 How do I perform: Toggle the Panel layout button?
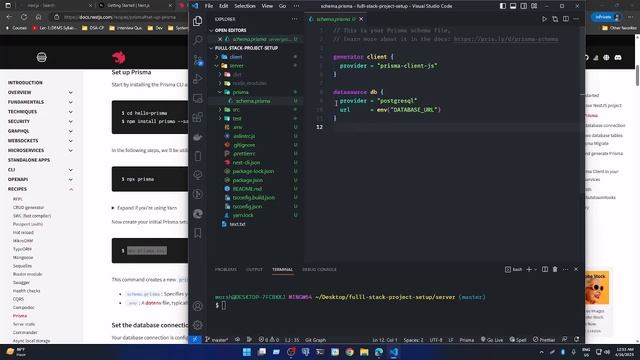tap(513, 6)
